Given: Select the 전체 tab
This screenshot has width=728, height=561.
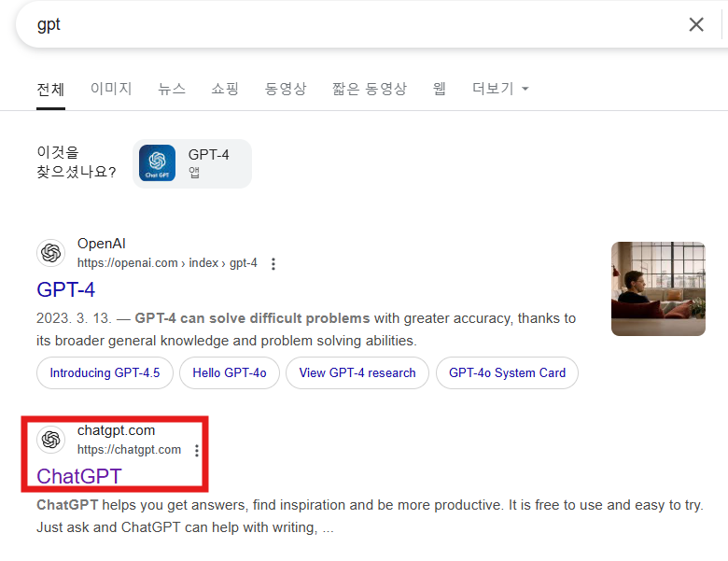Looking at the screenshot, I should click(x=50, y=90).
